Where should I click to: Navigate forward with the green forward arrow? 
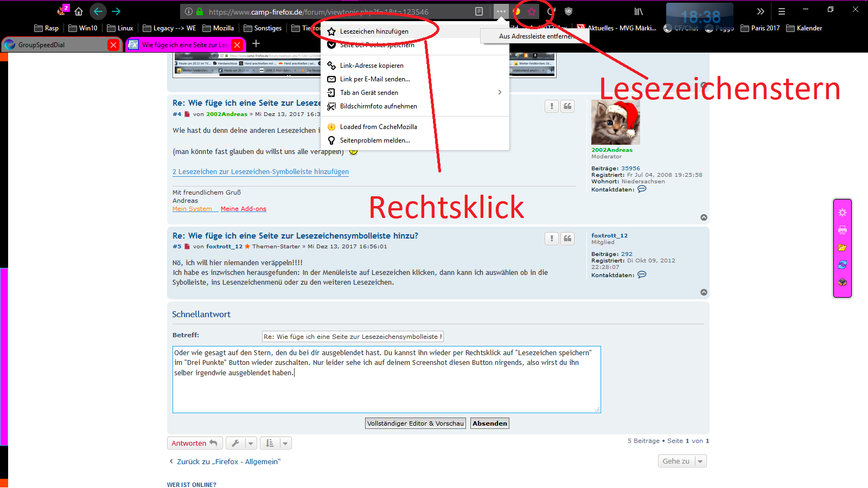click(x=116, y=11)
